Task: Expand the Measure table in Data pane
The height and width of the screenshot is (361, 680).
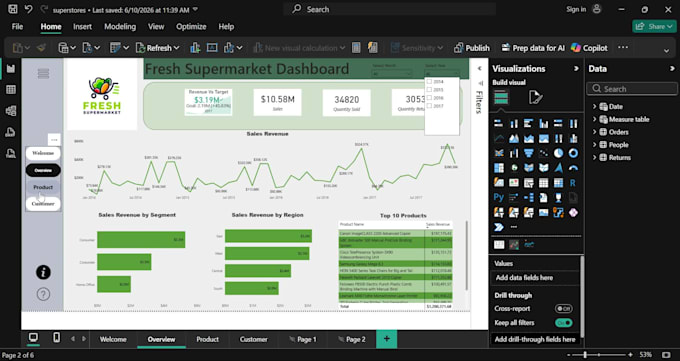Action: (x=595, y=119)
